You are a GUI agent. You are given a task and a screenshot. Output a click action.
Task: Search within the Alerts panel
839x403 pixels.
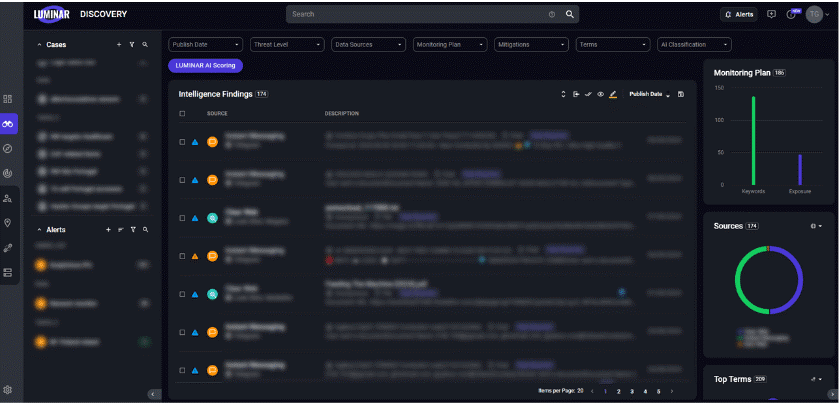tap(145, 230)
